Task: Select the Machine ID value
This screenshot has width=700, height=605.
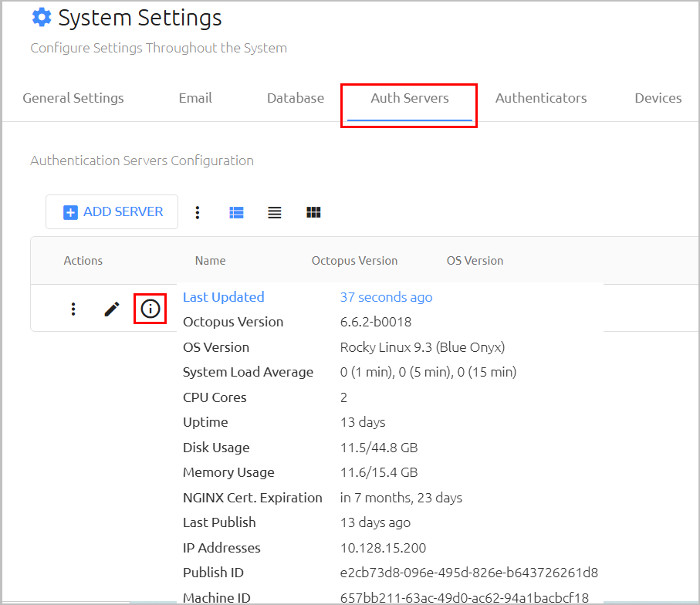Action: coord(465,598)
